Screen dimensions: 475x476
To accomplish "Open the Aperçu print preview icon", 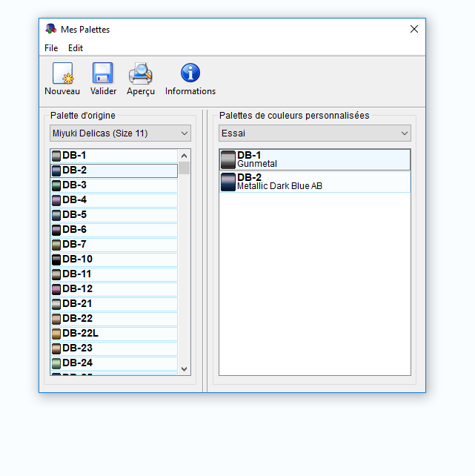I will (x=141, y=73).
